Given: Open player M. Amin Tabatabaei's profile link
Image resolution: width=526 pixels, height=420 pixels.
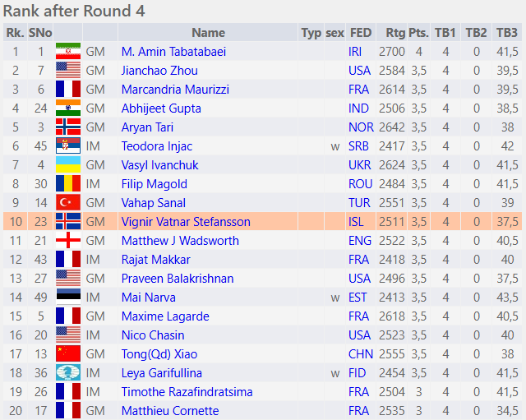Looking at the screenshot, I should [x=173, y=51].
